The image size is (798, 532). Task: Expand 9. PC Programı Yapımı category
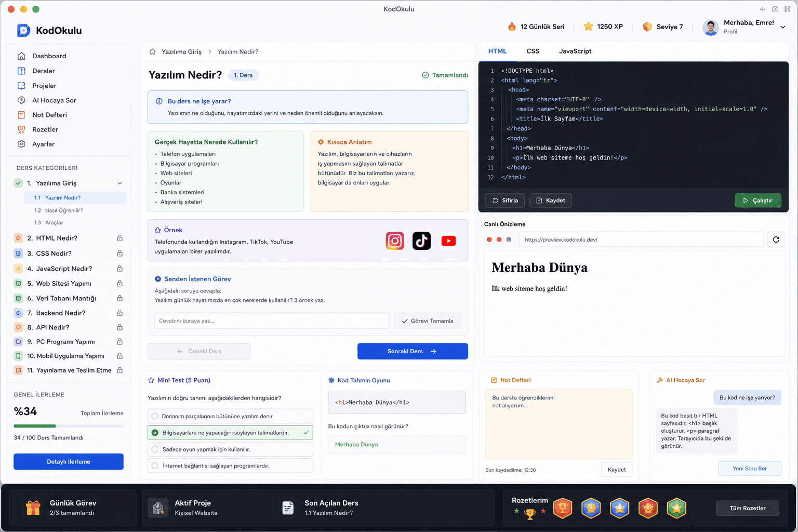click(x=69, y=342)
